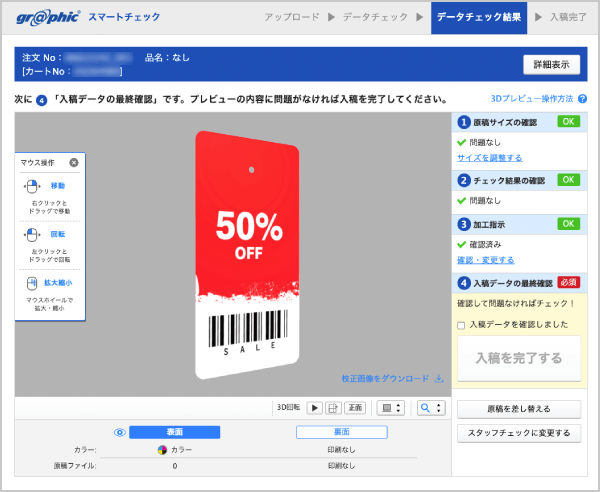Open the display mode dropdown
Image resolution: width=600 pixels, height=492 pixels.
click(x=391, y=408)
